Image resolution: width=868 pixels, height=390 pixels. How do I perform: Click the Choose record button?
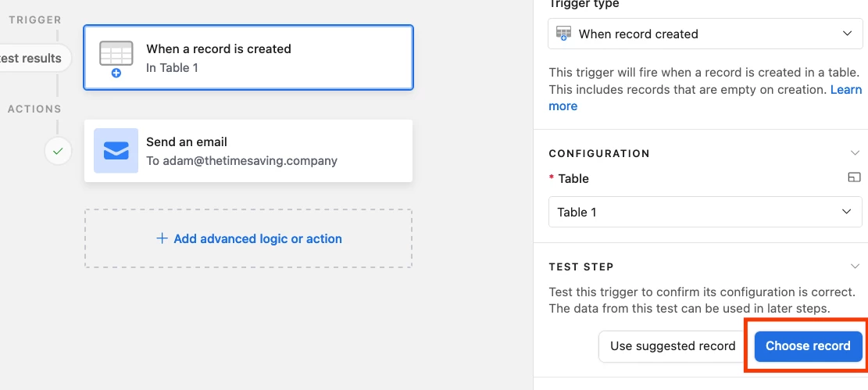pyautogui.click(x=808, y=346)
